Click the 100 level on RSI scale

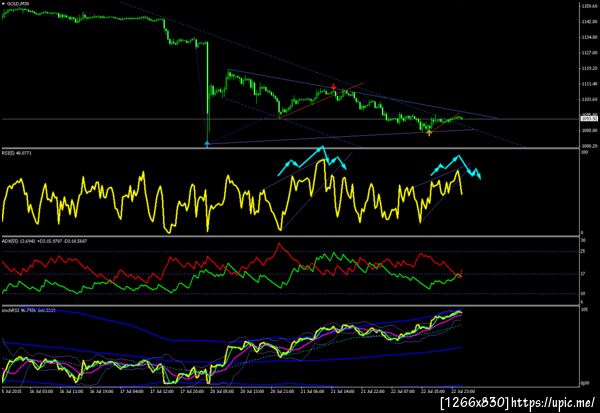pos(584,152)
